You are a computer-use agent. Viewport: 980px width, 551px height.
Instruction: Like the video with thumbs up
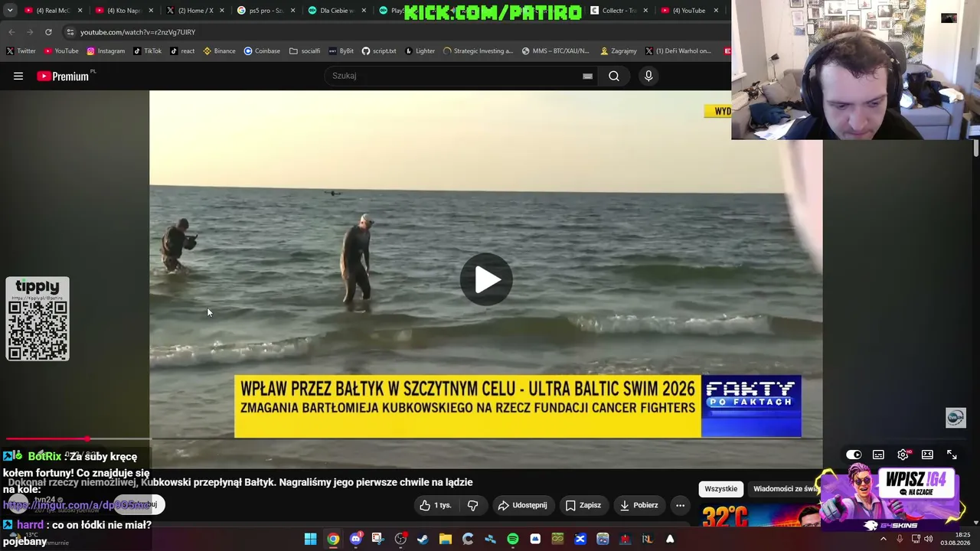click(435, 505)
